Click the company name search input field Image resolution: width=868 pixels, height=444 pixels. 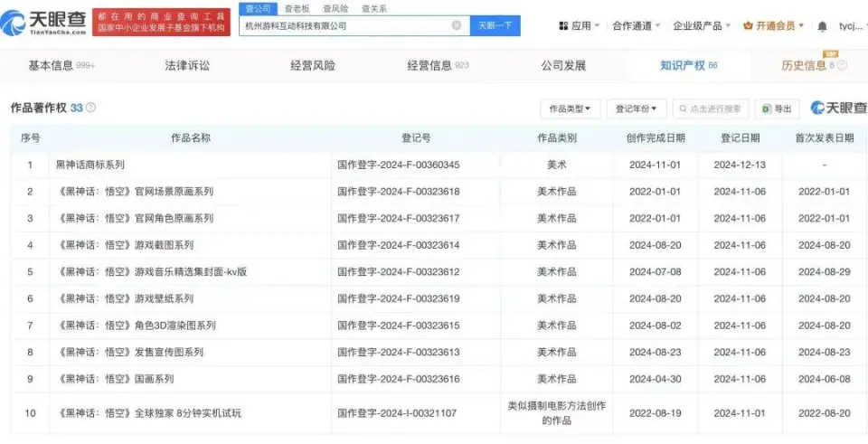[344, 26]
